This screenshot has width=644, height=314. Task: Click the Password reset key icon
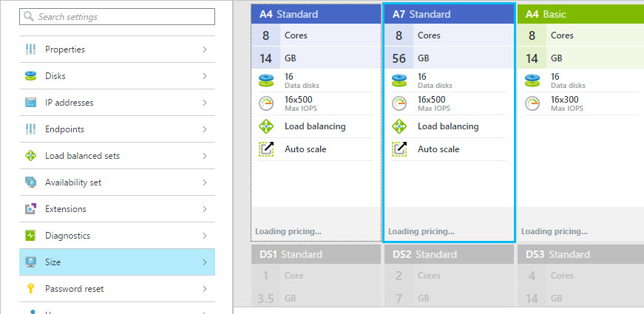(30, 289)
